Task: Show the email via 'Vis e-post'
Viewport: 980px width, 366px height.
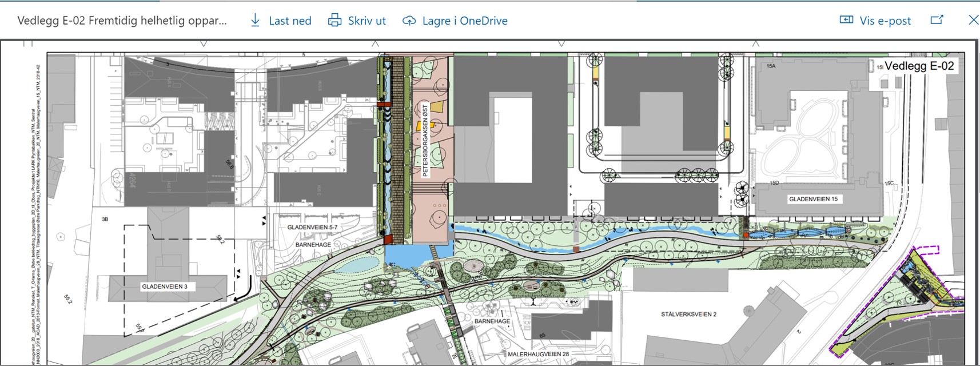Action: tap(885, 21)
